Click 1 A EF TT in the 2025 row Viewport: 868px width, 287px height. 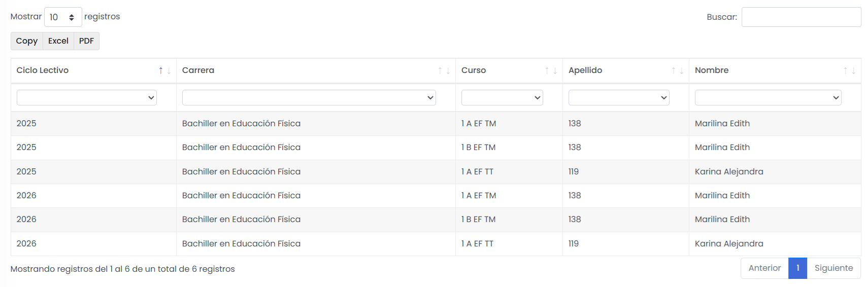pos(477,172)
